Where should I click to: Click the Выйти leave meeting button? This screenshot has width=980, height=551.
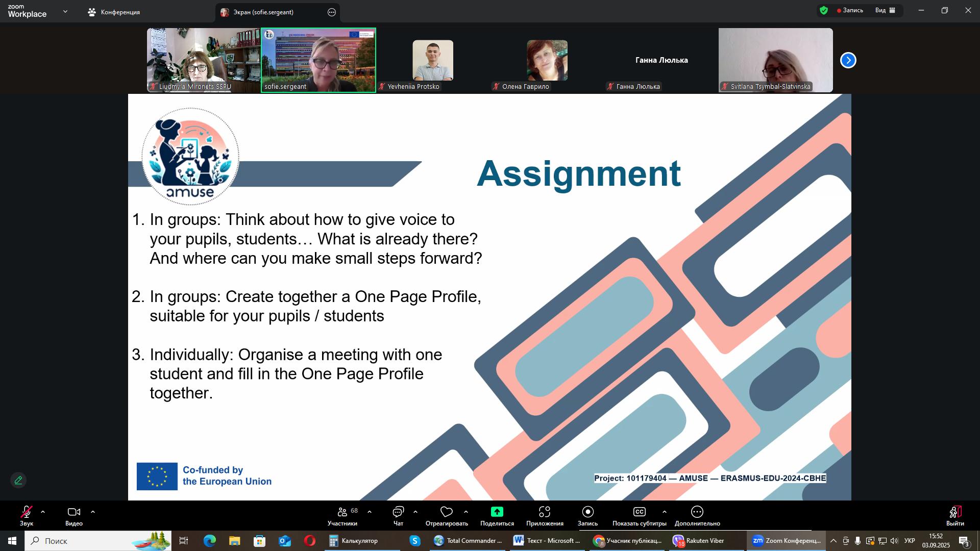click(955, 515)
